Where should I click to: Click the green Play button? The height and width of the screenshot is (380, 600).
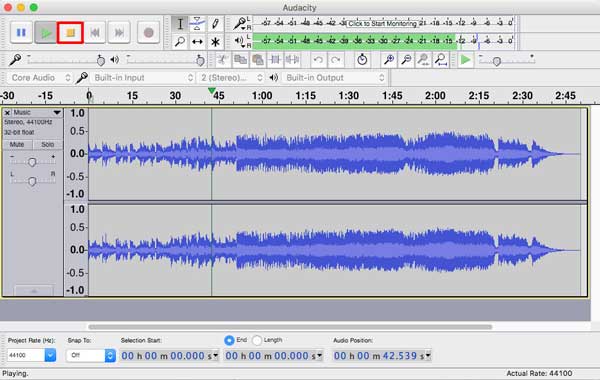[x=46, y=33]
